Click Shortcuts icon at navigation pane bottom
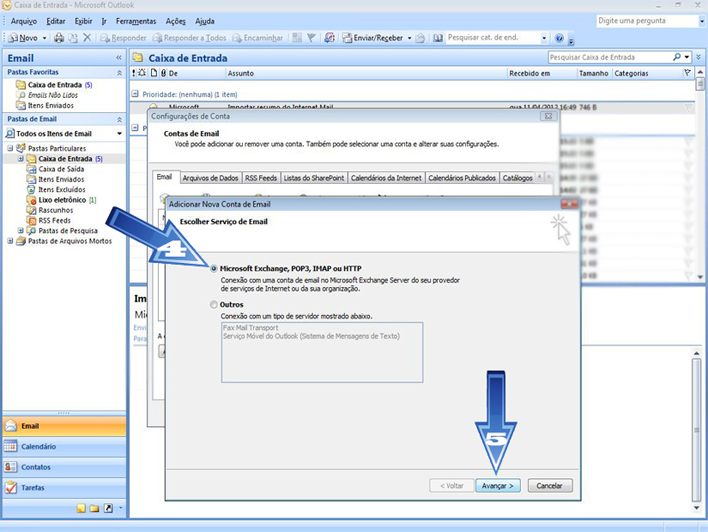The height and width of the screenshot is (532, 708). 108,508
